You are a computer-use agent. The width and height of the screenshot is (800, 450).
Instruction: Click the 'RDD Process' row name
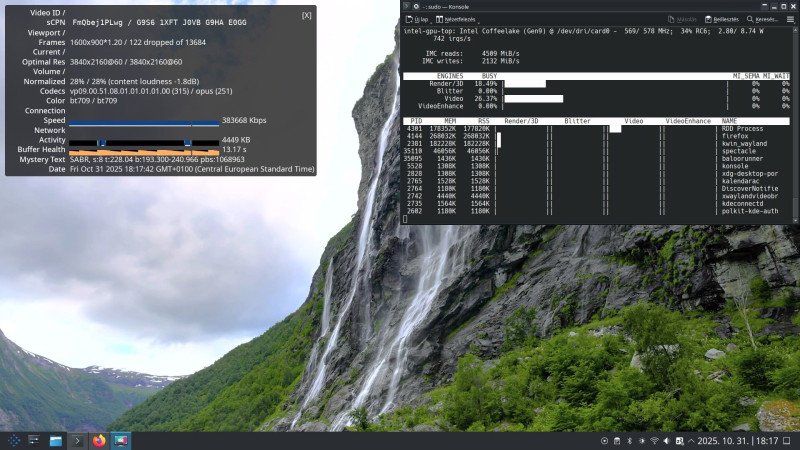pos(742,129)
